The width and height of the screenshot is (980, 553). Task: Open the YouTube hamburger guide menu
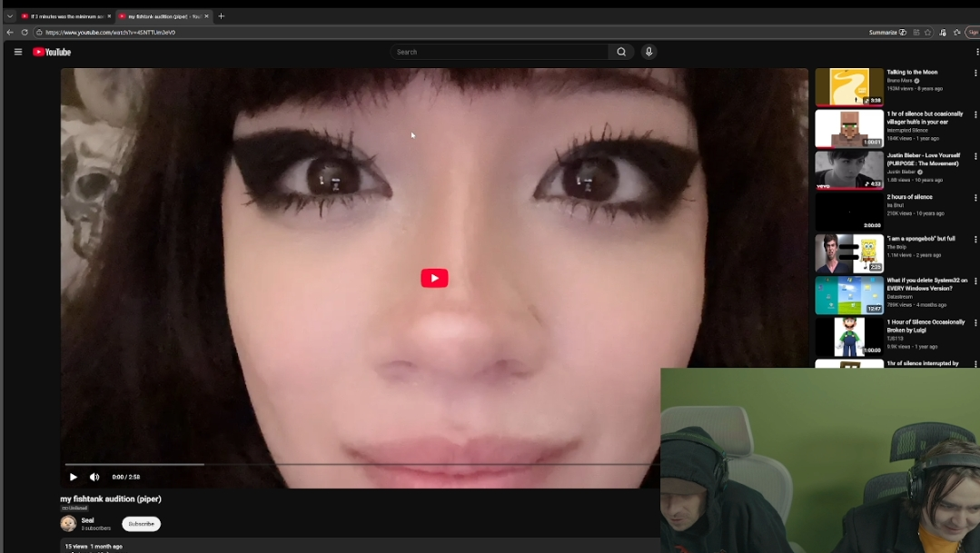pos(18,52)
